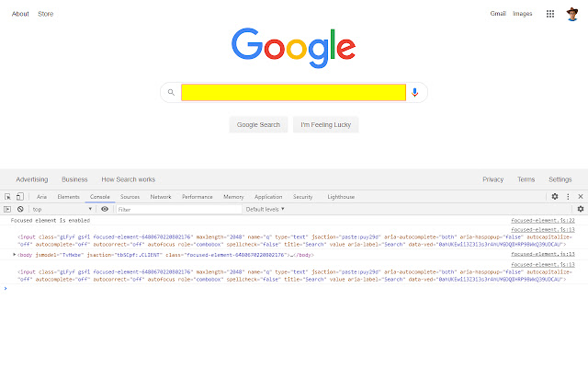The width and height of the screenshot is (588, 368).
Task: Close the DevTools panel
Action: pos(581,196)
